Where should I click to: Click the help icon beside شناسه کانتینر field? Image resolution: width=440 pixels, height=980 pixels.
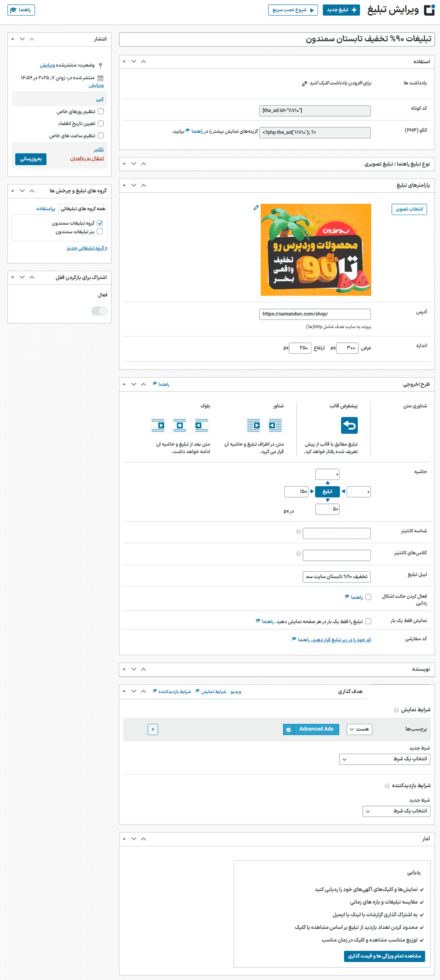click(298, 532)
